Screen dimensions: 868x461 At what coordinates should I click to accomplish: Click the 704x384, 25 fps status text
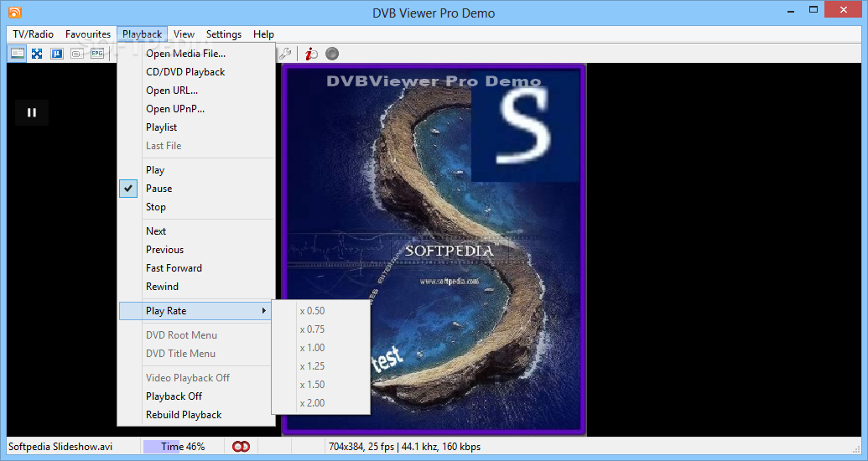coord(405,447)
